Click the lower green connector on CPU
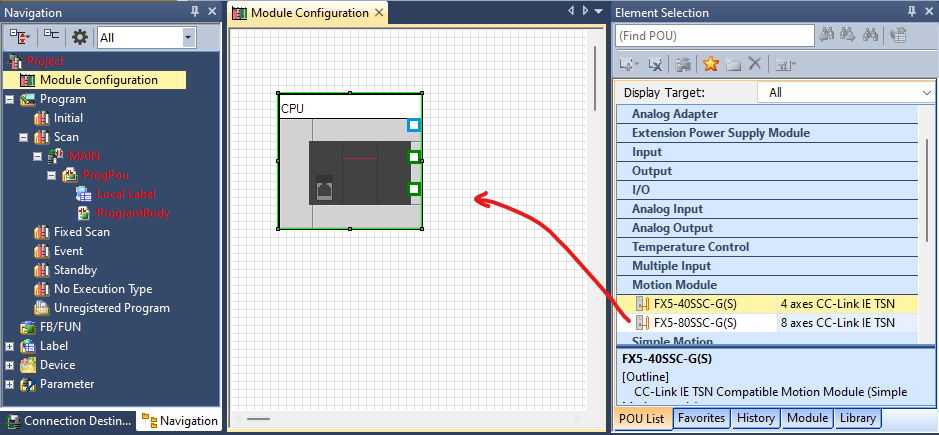The height and width of the screenshot is (435, 939). [414, 189]
